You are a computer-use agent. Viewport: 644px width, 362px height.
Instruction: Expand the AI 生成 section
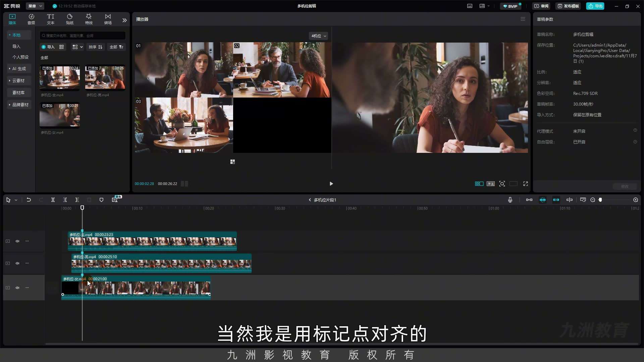[x=19, y=68]
